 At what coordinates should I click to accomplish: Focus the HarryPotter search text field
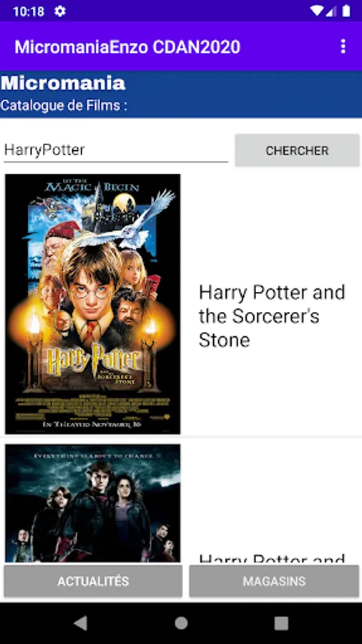[x=116, y=150]
